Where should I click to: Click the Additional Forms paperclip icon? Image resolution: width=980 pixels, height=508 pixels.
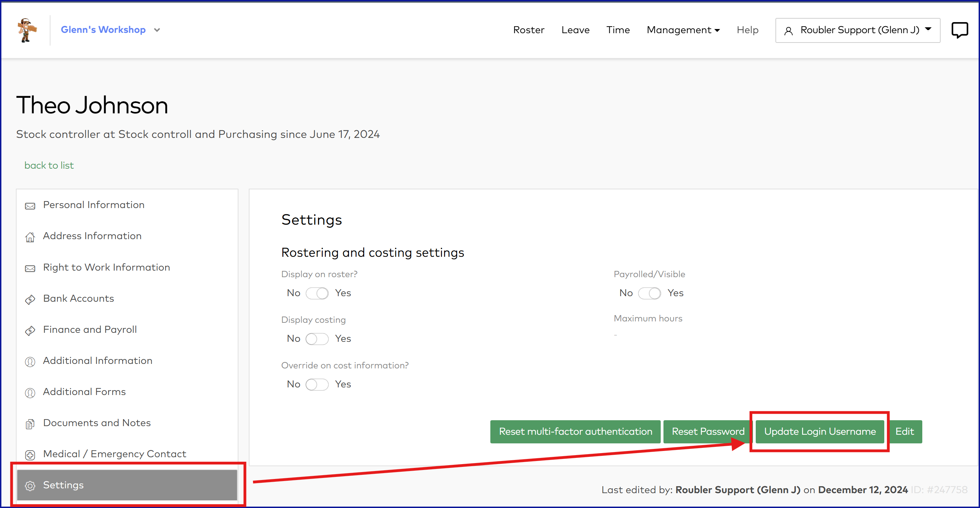point(30,393)
